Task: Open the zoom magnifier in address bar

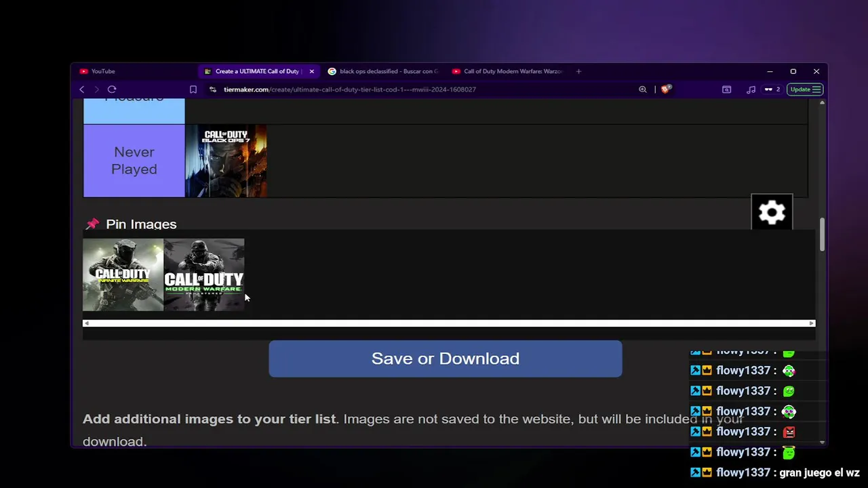Action: (x=643, y=89)
